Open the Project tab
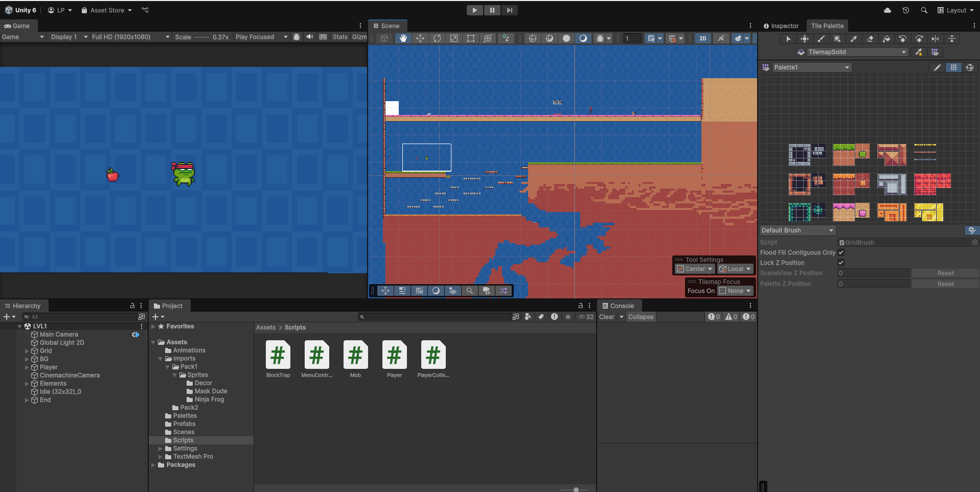The width and height of the screenshot is (980, 492). [168, 306]
